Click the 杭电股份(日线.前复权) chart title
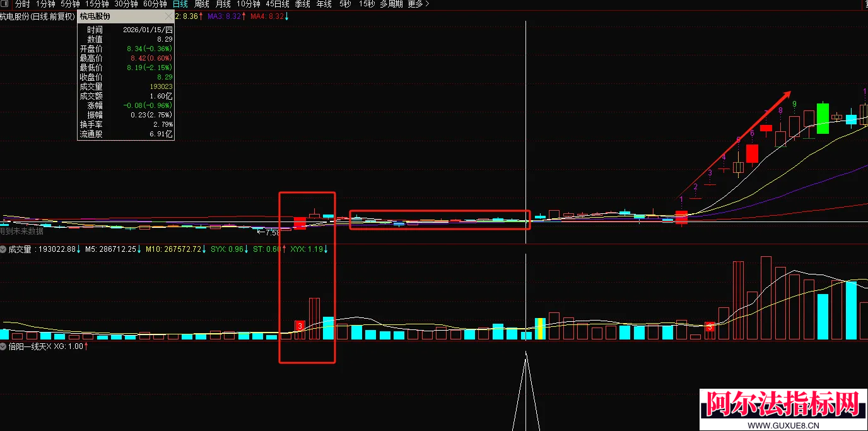This screenshot has height=431, width=868. (x=38, y=16)
